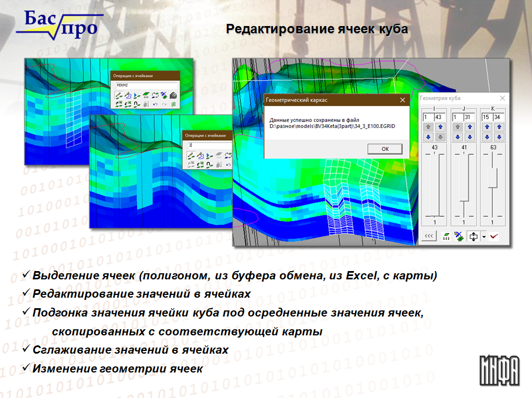Click up arrow under K start value 15
Image resolution: width=532 pixels, height=398 pixels.
click(487, 127)
